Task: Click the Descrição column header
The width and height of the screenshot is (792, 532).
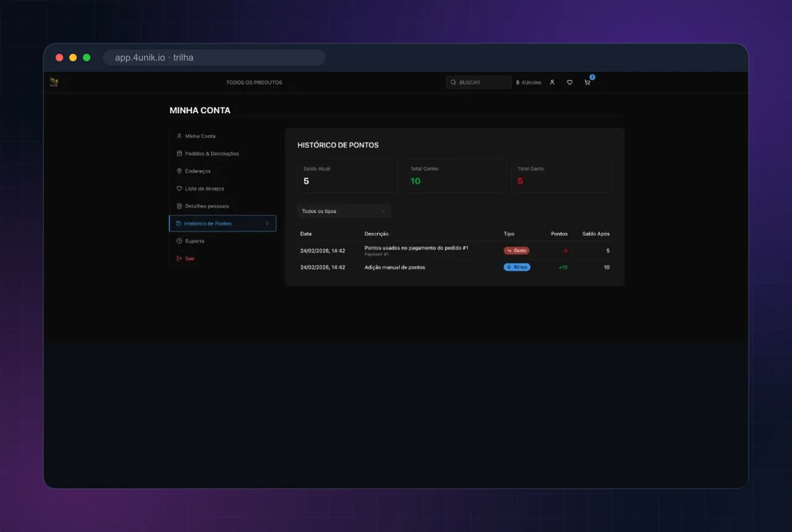Action: coord(376,234)
